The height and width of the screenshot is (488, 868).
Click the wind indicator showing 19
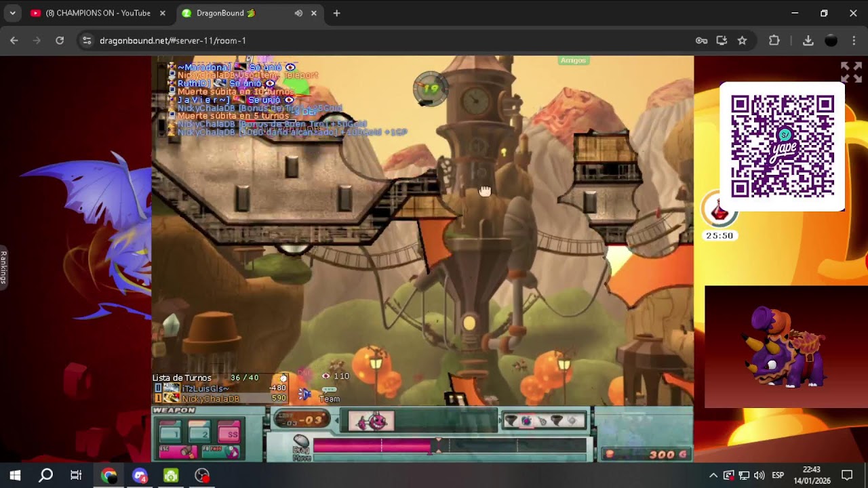click(431, 89)
